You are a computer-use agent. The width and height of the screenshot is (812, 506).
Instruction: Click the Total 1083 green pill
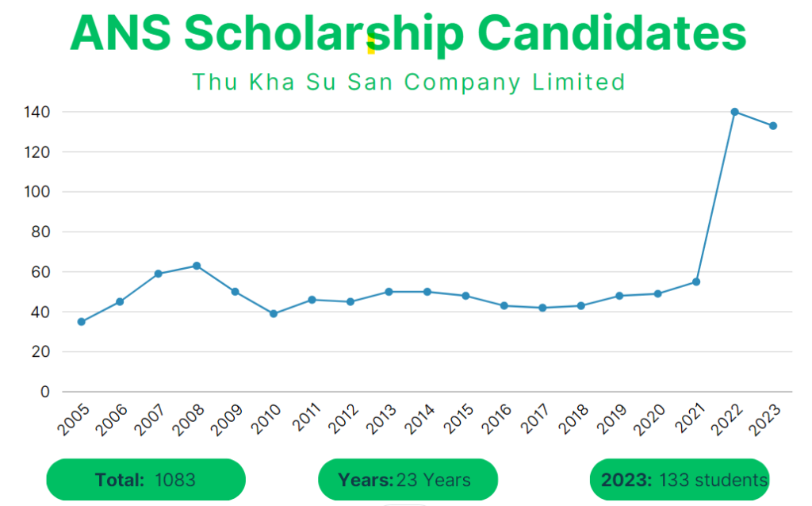[x=146, y=480]
